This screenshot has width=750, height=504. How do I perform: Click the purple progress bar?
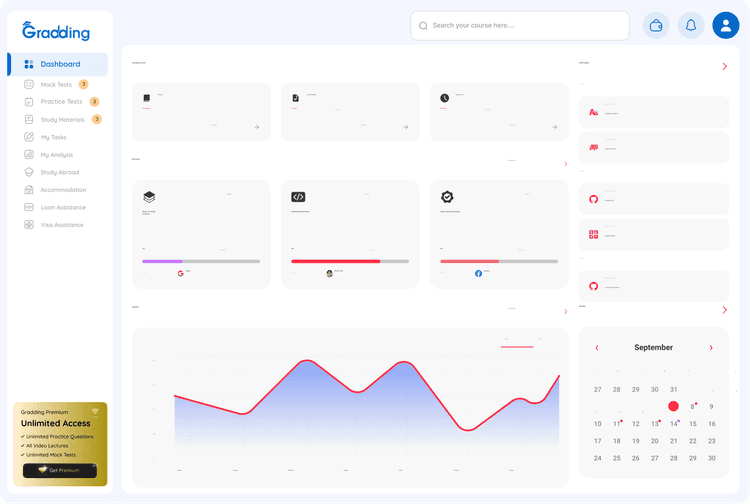[201, 261]
